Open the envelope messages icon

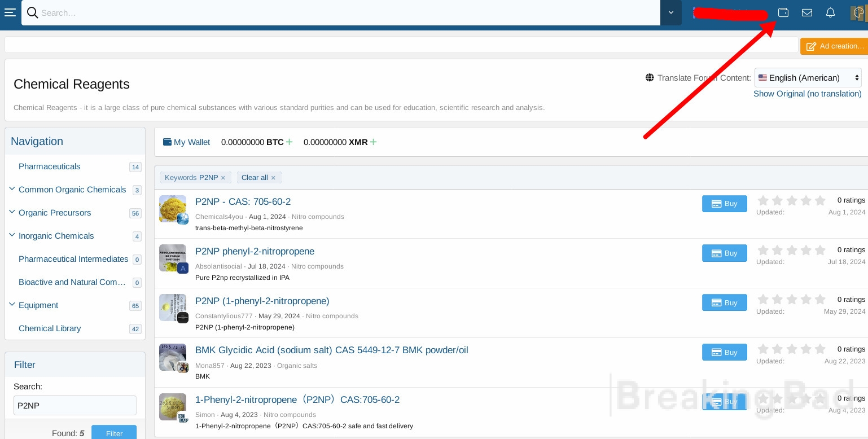tap(807, 12)
